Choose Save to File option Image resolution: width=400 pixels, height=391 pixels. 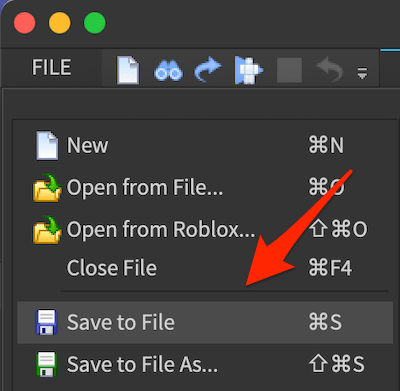pos(205,322)
